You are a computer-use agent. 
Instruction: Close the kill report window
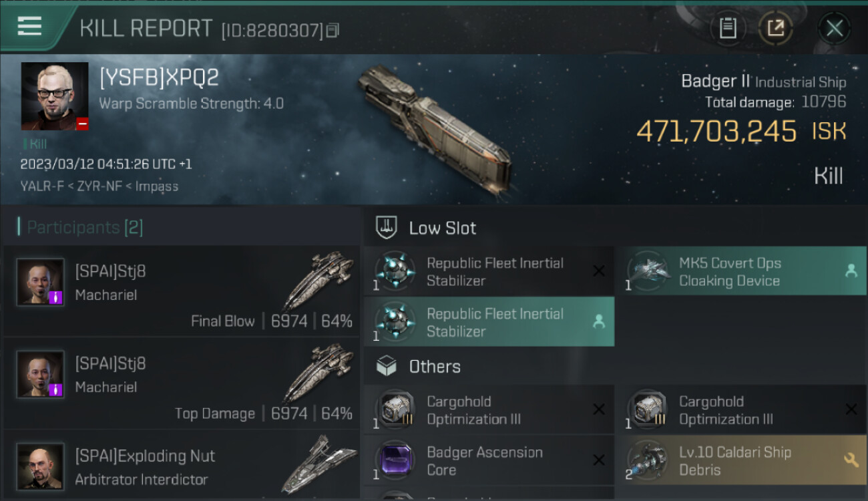coord(834,28)
